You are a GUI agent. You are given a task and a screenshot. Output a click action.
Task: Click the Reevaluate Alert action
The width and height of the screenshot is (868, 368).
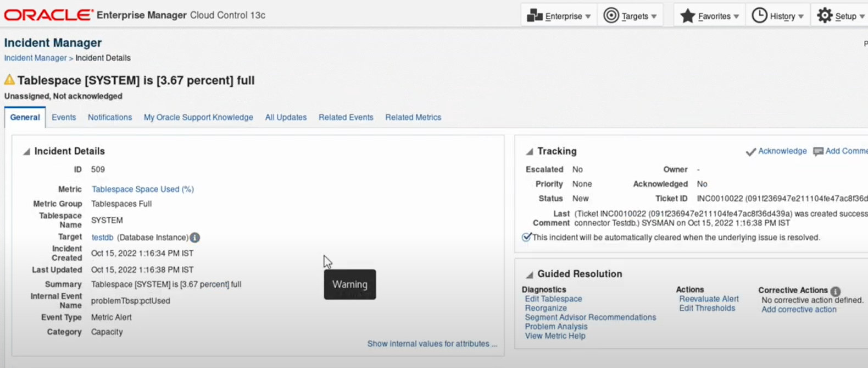click(709, 299)
